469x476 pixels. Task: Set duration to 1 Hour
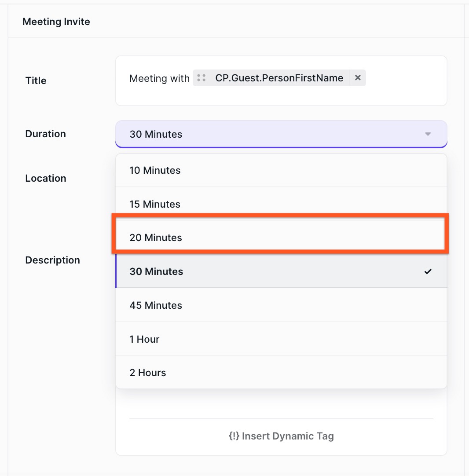coord(144,339)
